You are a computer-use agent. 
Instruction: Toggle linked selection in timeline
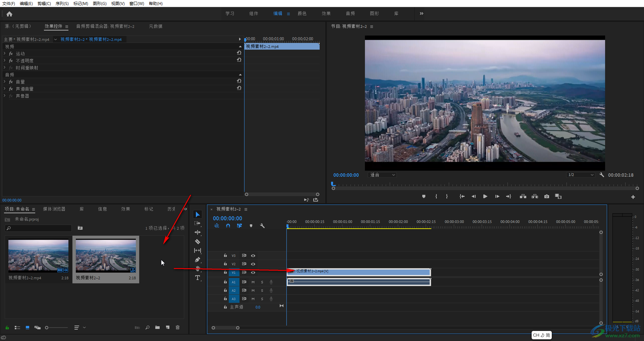[239, 226]
